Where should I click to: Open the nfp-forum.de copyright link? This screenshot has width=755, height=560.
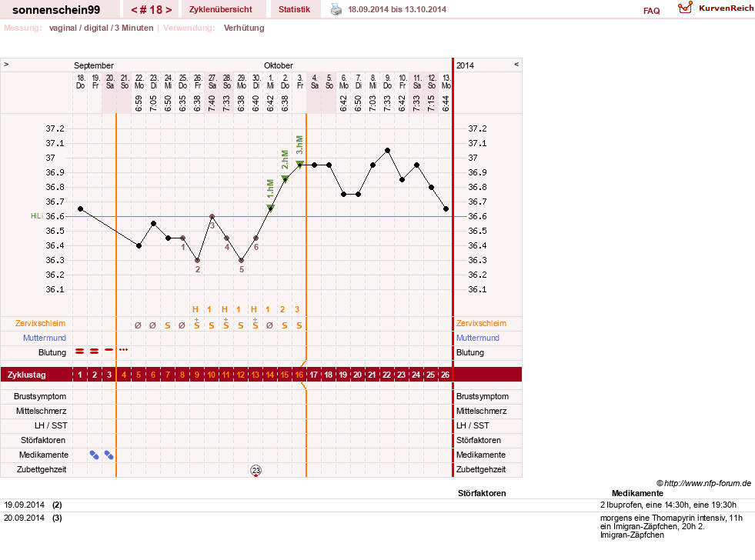pyautogui.click(x=703, y=484)
